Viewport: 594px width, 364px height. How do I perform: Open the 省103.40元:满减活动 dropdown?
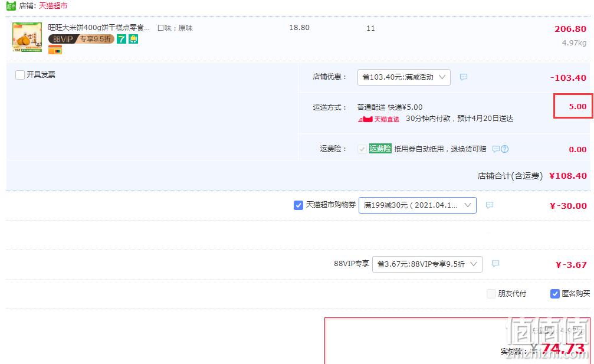(404, 77)
